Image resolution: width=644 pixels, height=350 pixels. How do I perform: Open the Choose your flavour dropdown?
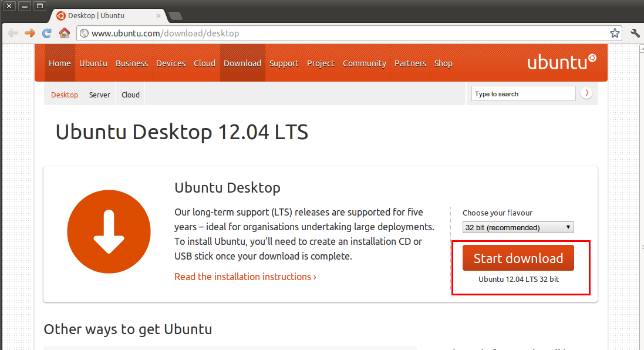pos(518,227)
